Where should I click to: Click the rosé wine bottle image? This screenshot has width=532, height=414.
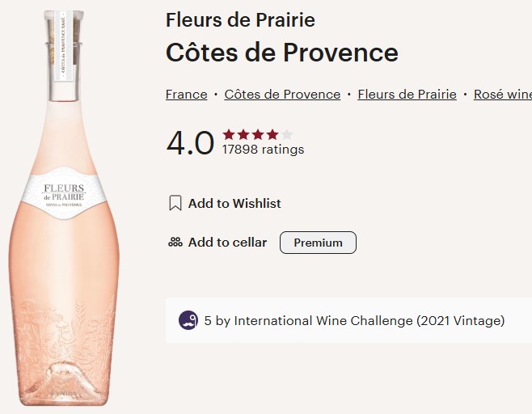coord(63,243)
